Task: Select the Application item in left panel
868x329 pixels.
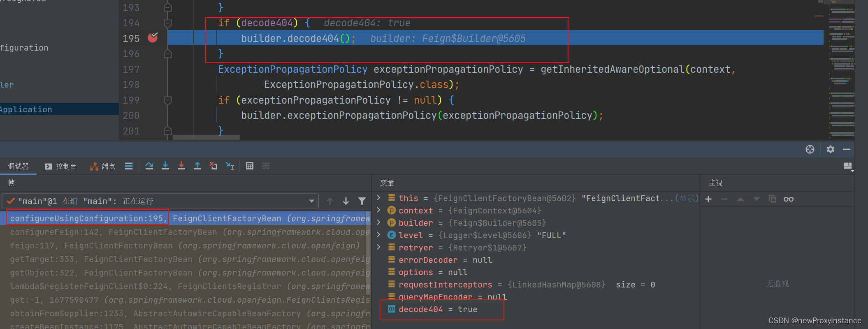Action: click(59, 109)
